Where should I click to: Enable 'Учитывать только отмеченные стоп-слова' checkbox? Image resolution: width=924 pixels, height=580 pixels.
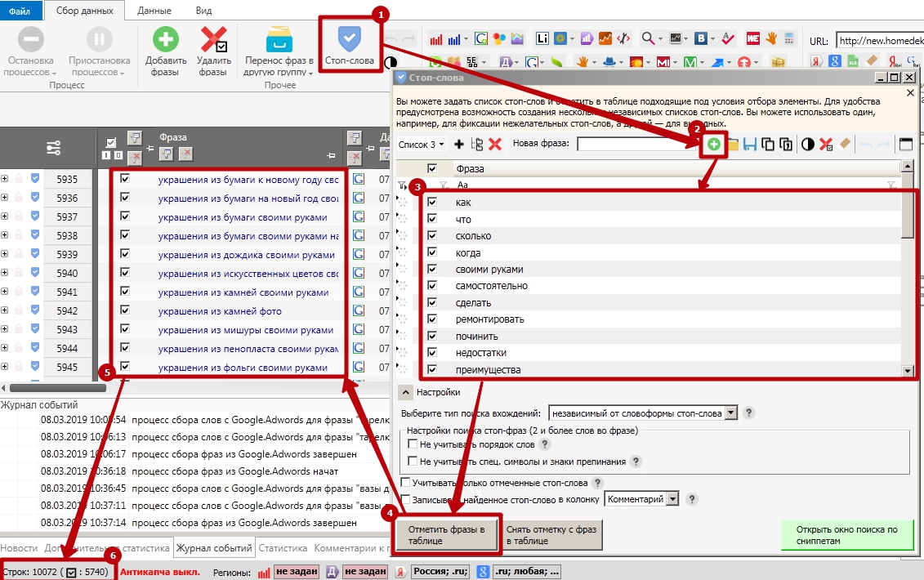405,482
